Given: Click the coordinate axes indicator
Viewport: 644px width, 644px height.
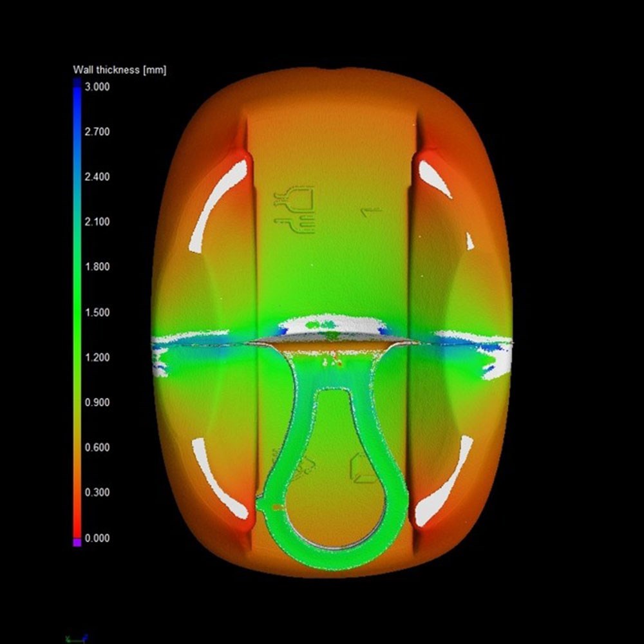Looking at the screenshot, I should (x=77, y=638).
